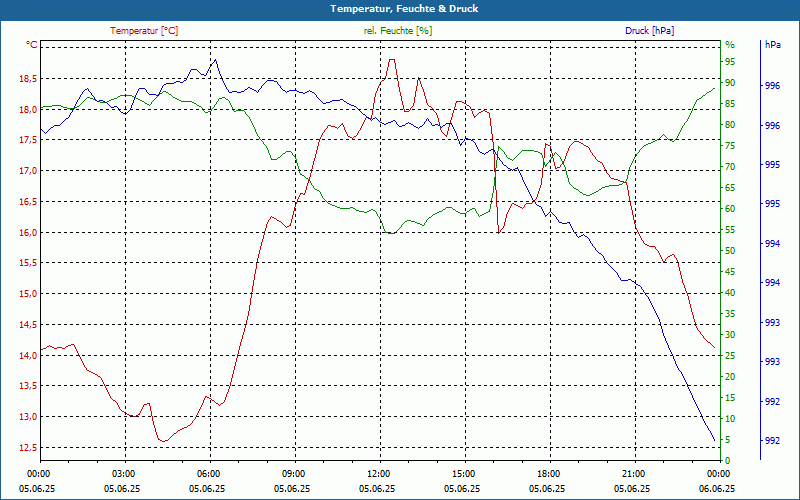Viewport: 800px width, 500px height.
Task: Select the red Temperatur [°C] legend label
Action: [144, 31]
